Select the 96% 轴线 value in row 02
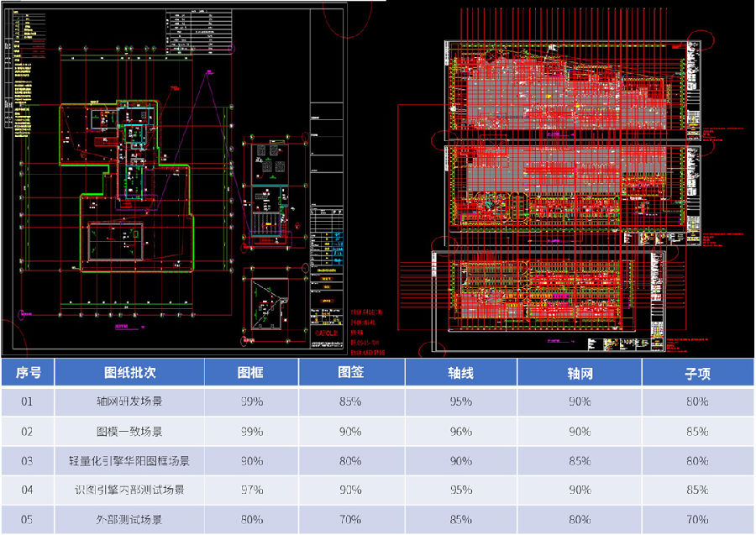756x535 pixels. [x=460, y=432]
